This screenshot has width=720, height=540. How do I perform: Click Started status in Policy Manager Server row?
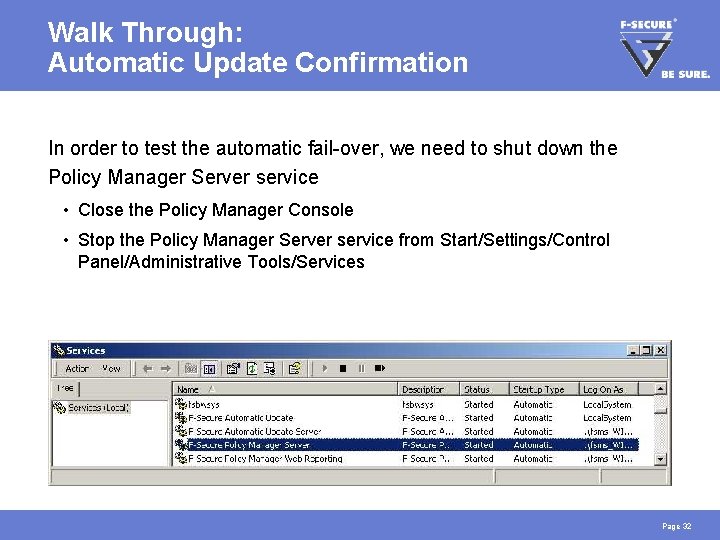478,445
